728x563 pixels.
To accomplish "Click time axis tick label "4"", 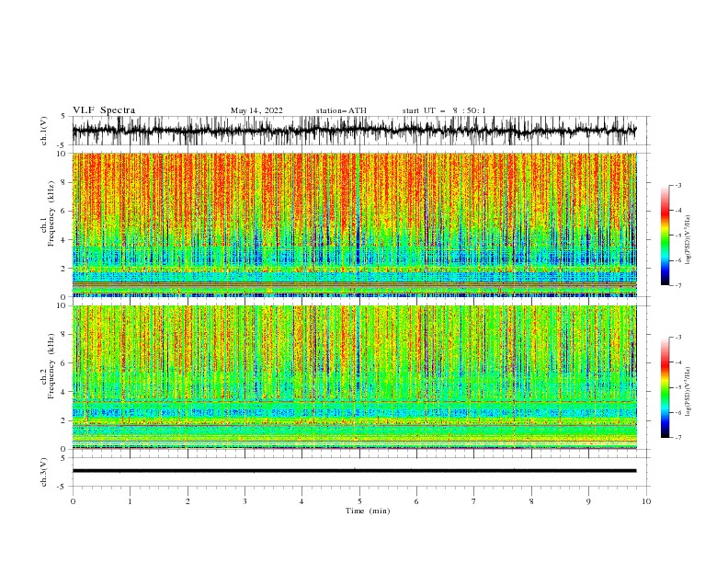I will pos(301,501).
